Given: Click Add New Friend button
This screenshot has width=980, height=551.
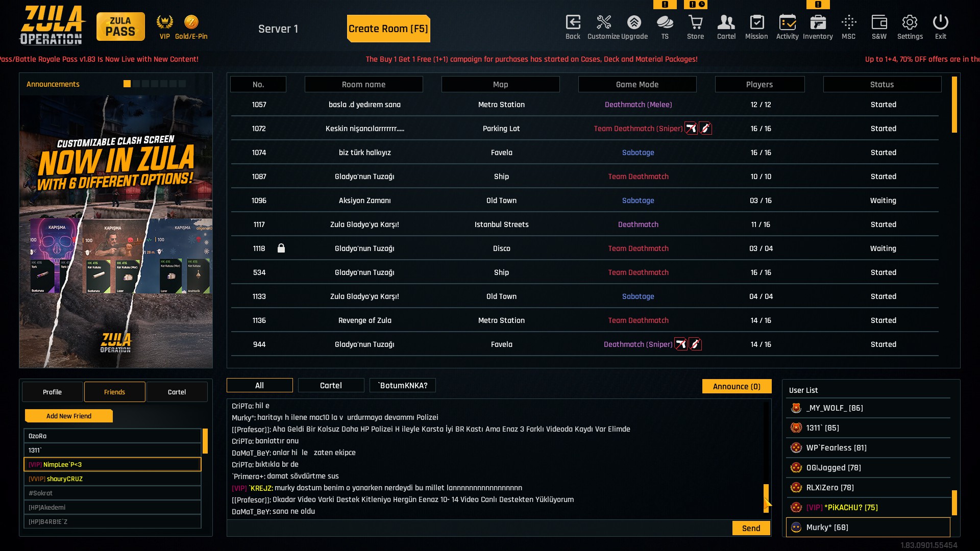Looking at the screenshot, I should click(x=69, y=416).
